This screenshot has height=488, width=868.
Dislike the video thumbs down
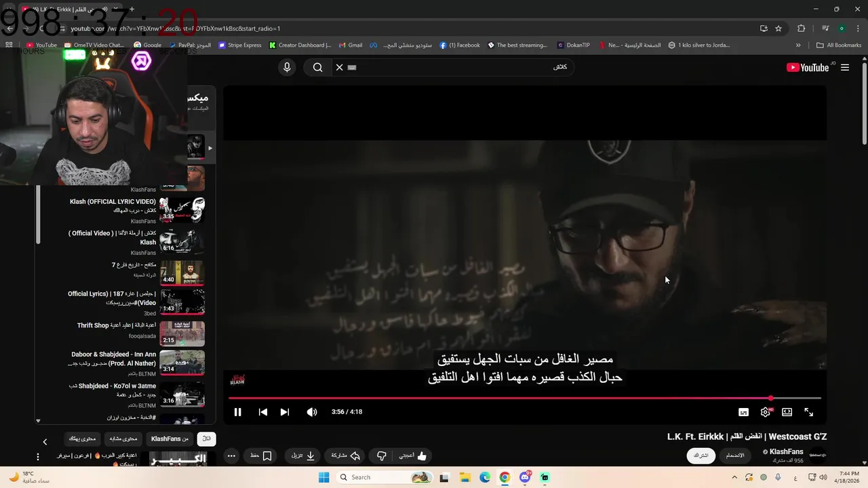382,456
